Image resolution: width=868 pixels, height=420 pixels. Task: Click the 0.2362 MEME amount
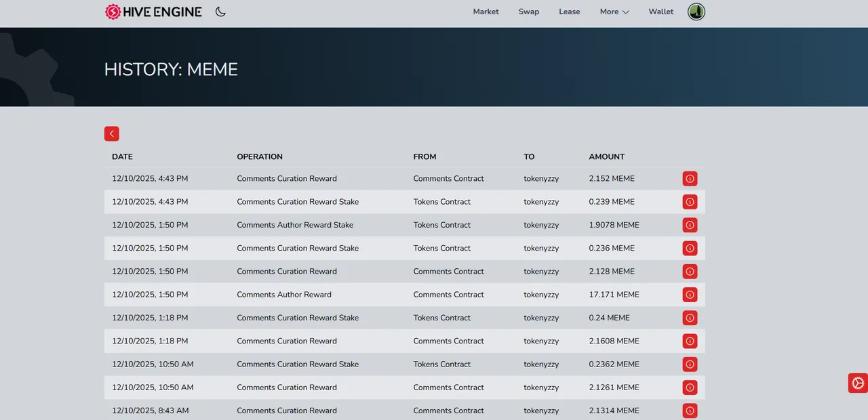point(614,364)
